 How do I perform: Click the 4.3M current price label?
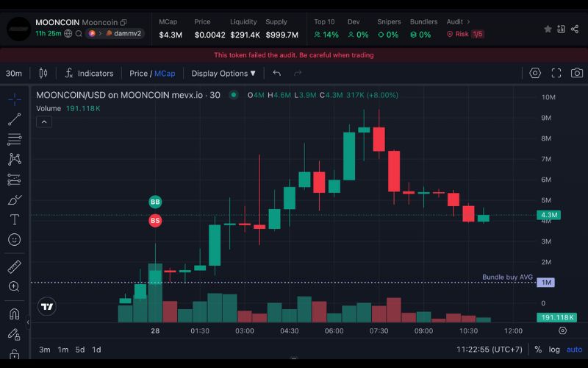click(548, 215)
